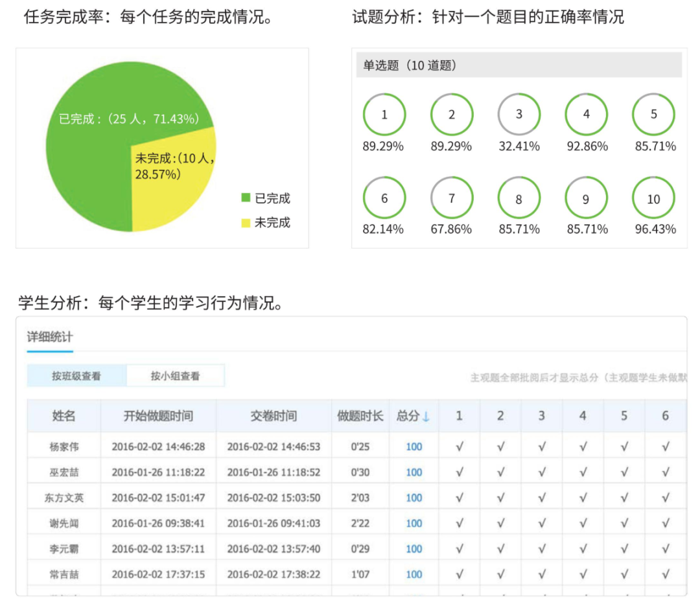Select question 10 accuracy circle
Viewport: 700px width, 604px height.
(x=653, y=197)
